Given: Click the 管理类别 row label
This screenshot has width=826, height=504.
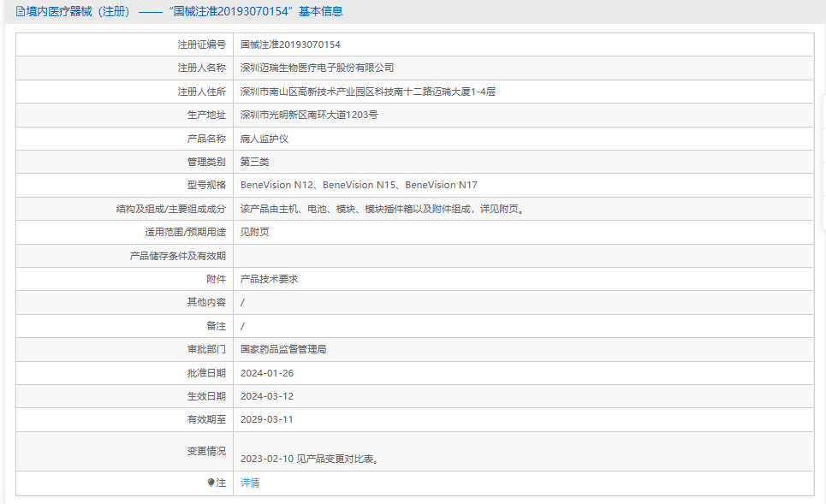Looking at the screenshot, I should (206, 162).
